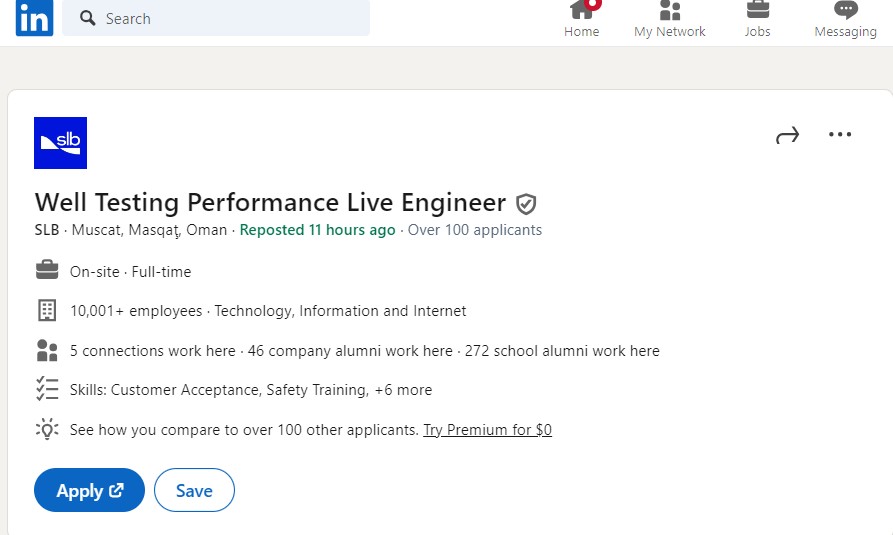893x535 pixels.
Task: Save this job posting
Action: click(x=194, y=490)
